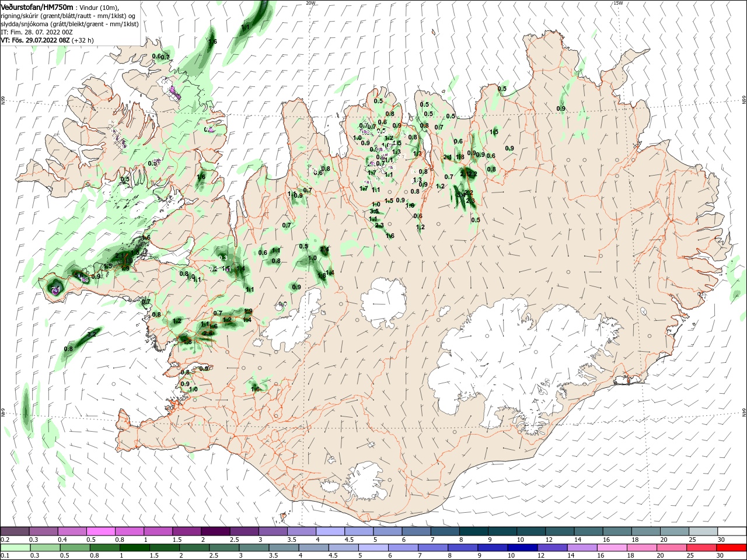Click the 0.2 label in the upper legend row

point(5,540)
